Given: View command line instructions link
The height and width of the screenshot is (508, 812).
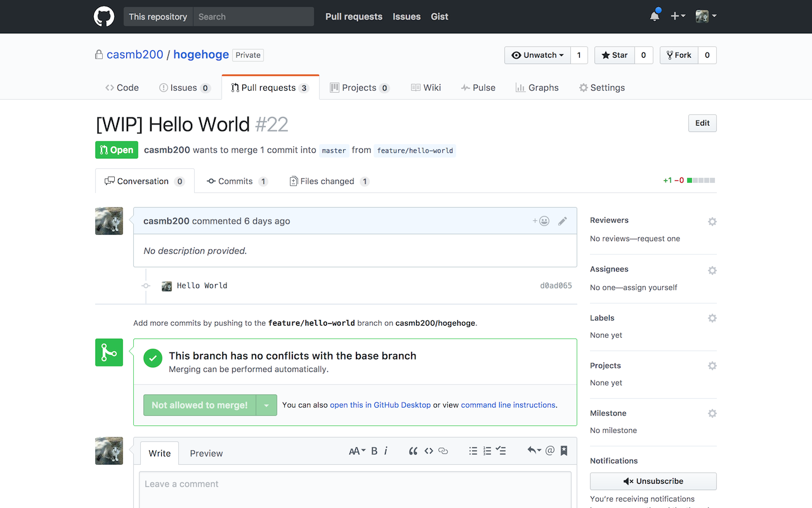Looking at the screenshot, I should [x=508, y=405].
